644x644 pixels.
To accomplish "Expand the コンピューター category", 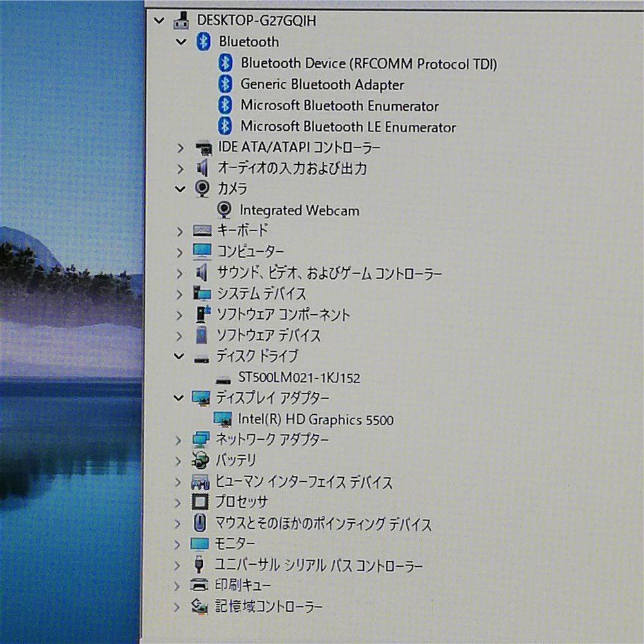I will click(180, 252).
